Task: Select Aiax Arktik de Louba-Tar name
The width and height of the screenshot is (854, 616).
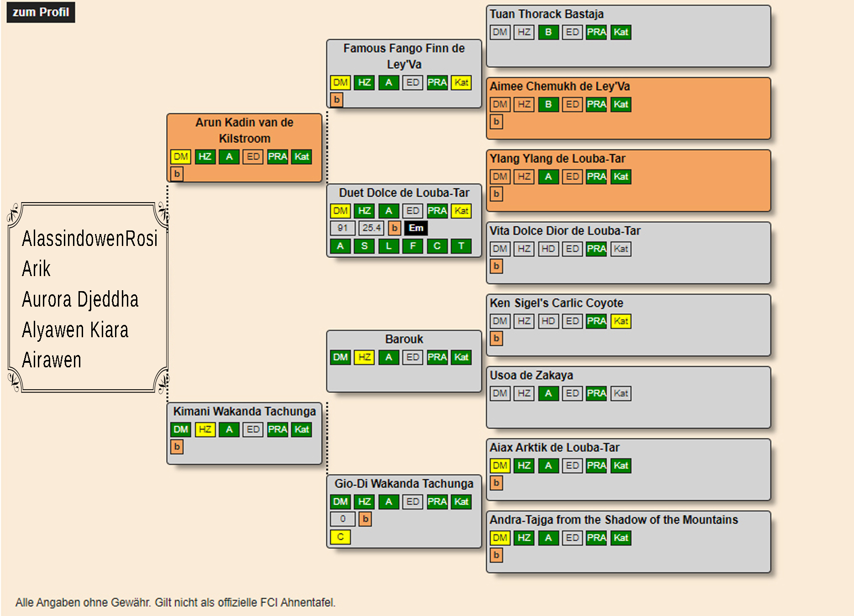Action: coord(554,448)
